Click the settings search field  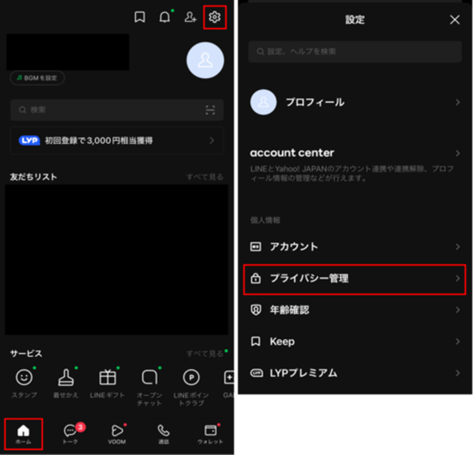[x=355, y=52]
